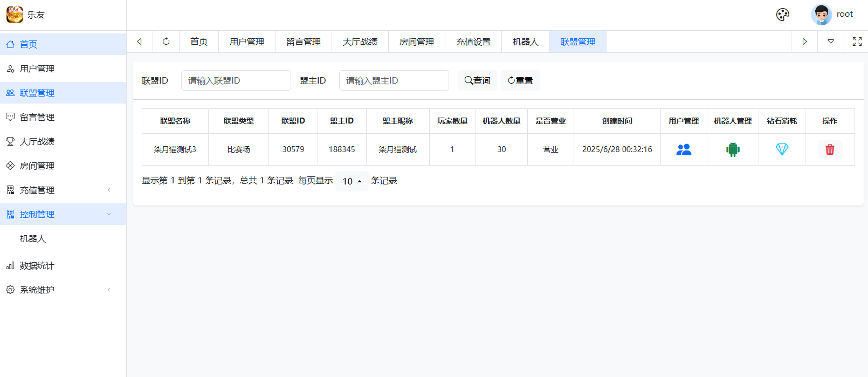Refresh the current tab with reload icon
The height and width of the screenshot is (377, 868).
tap(166, 42)
